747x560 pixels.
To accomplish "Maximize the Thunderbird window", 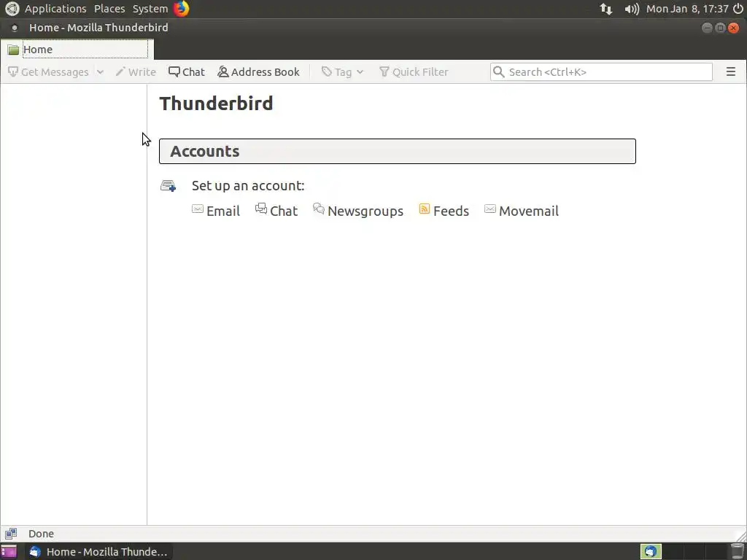I will [720, 28].
